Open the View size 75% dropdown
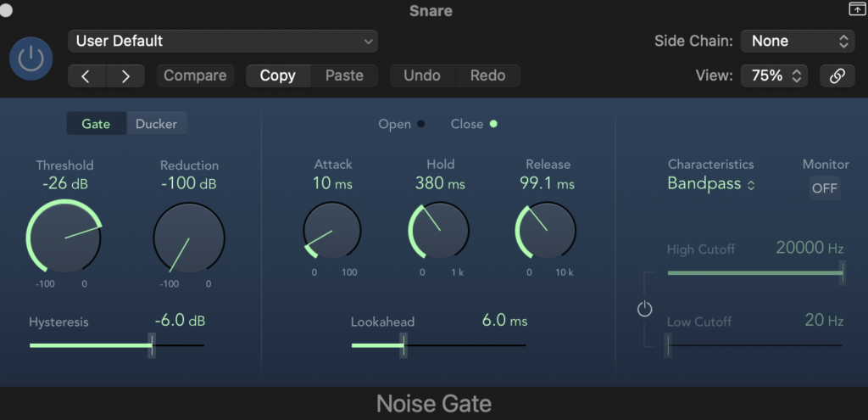This screenshot has width=868, height=420. coord(774,76)
